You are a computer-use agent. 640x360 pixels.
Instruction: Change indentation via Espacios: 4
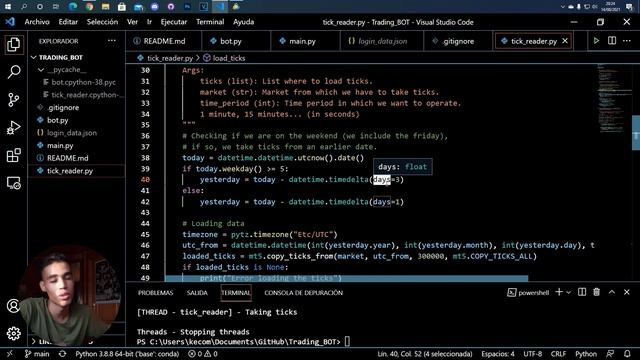[x=498, y=354]
